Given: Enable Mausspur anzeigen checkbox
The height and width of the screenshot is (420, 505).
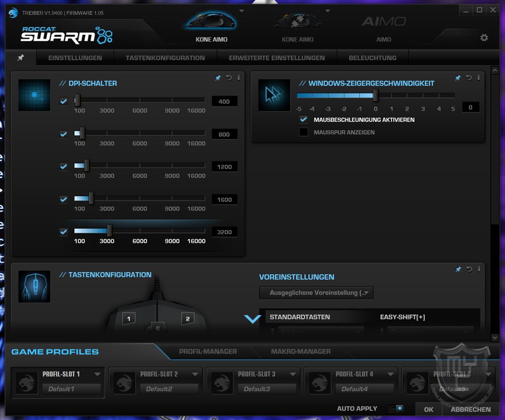Looking at the screenshot, I should [x=304, y=132].
